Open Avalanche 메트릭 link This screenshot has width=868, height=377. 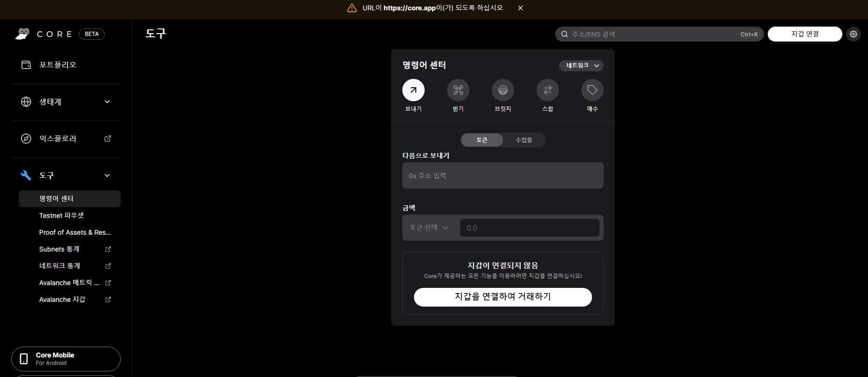click(x=69, y=283)
